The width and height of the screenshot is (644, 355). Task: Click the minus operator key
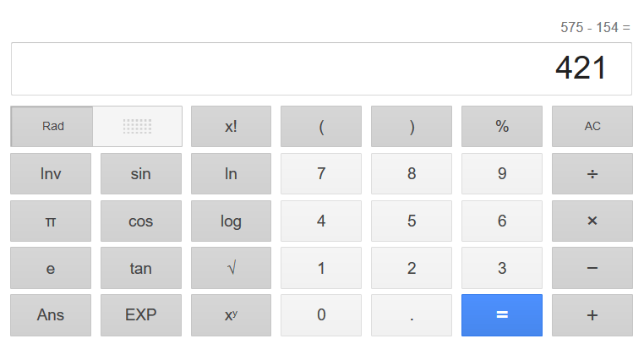tap(592, 268)
